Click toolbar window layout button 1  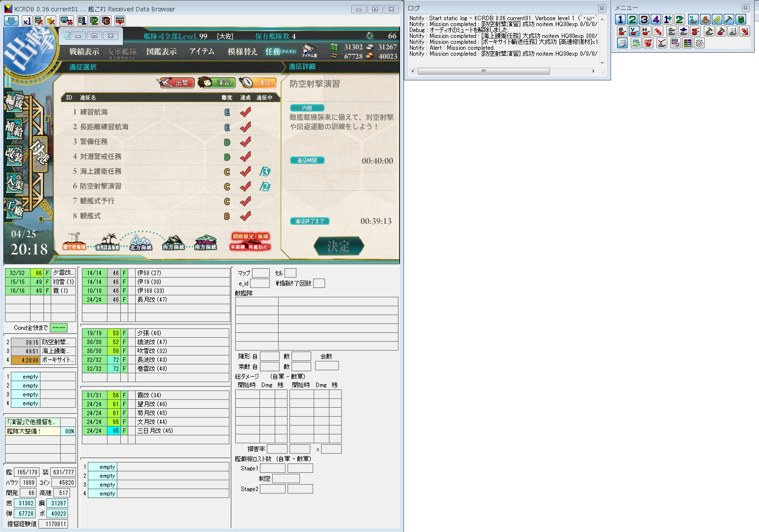click(x=82, y=21)
